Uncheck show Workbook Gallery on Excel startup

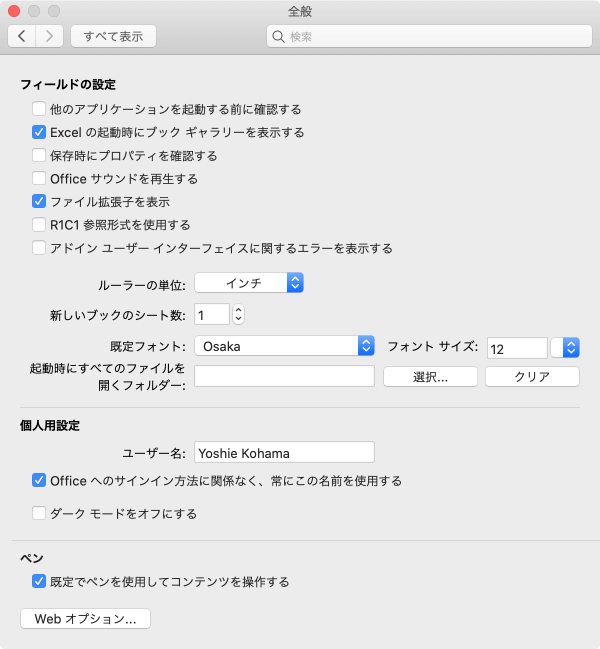pos(39,132)
